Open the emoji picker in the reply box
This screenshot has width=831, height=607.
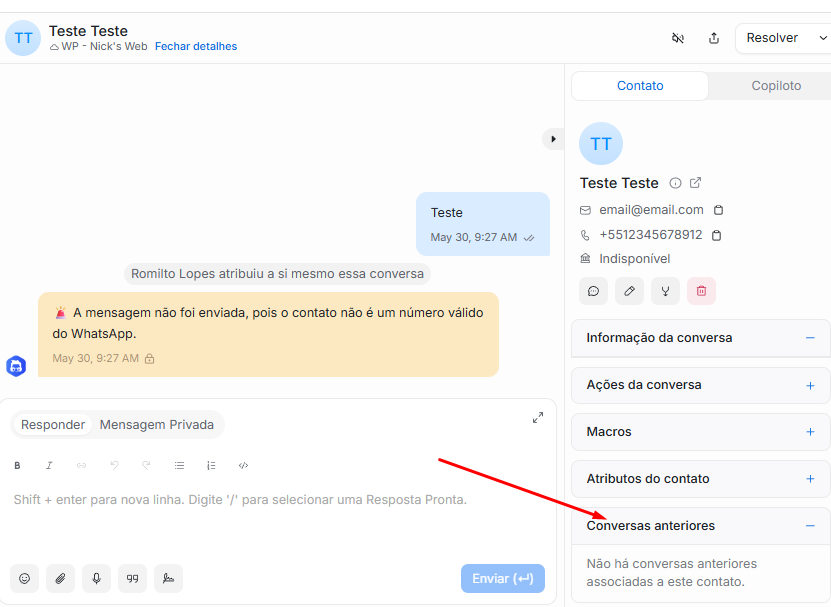tap(25, 578)
